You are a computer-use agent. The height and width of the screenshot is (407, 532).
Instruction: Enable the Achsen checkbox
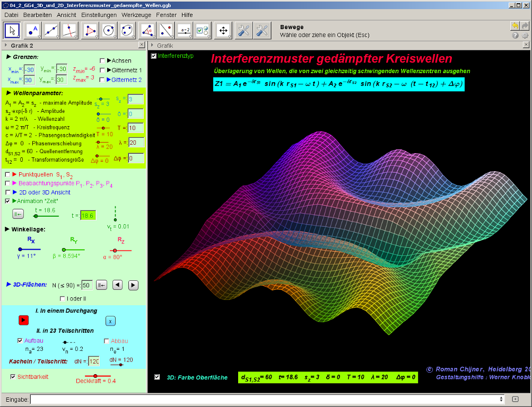[103, 60]
